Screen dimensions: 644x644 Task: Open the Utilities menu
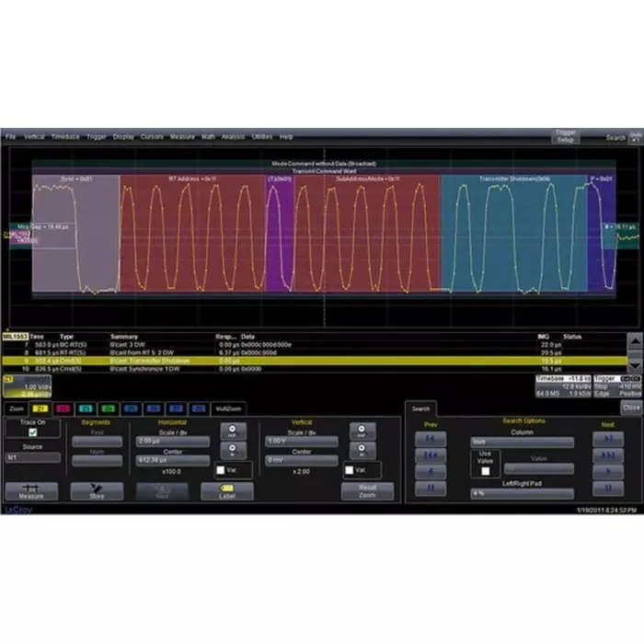point(262,137)
